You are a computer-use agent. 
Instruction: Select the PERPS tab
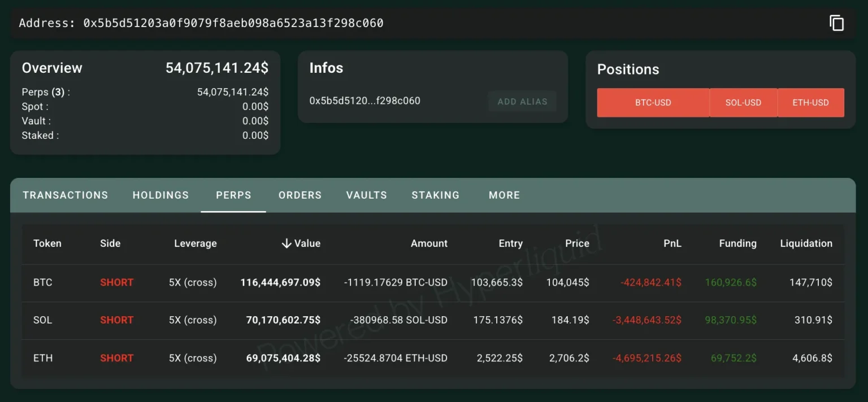click(233, 195)
